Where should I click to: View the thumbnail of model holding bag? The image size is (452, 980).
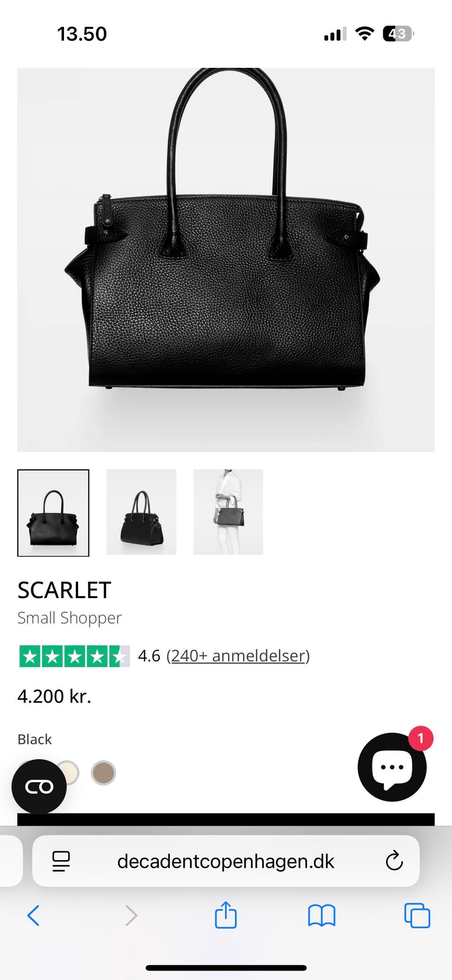[228, 512]
